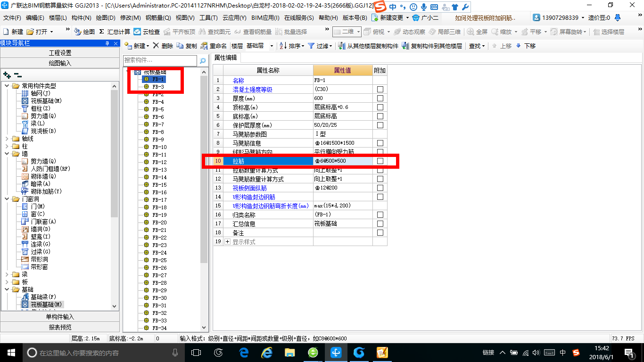The height and width of the screenshot is (362, 644).
Task: Toggle 附加 checkbox for 备注 row
Action: (380, 232)
